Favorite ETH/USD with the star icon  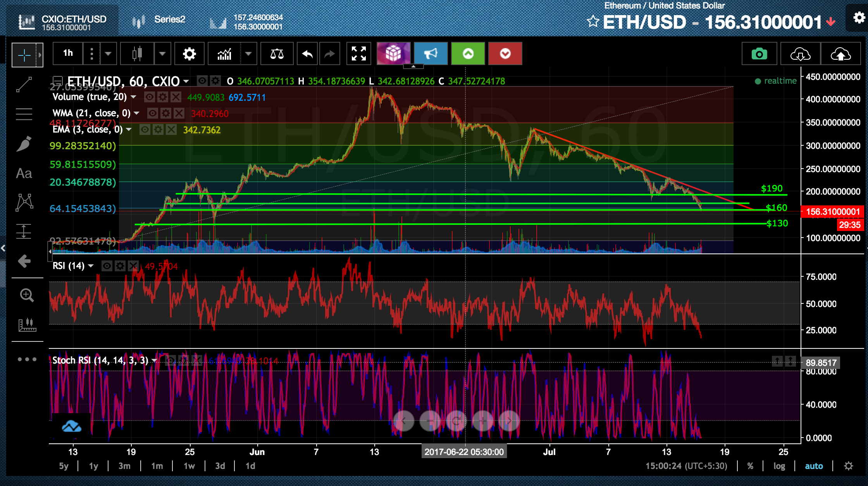click(x=593, y=21)
